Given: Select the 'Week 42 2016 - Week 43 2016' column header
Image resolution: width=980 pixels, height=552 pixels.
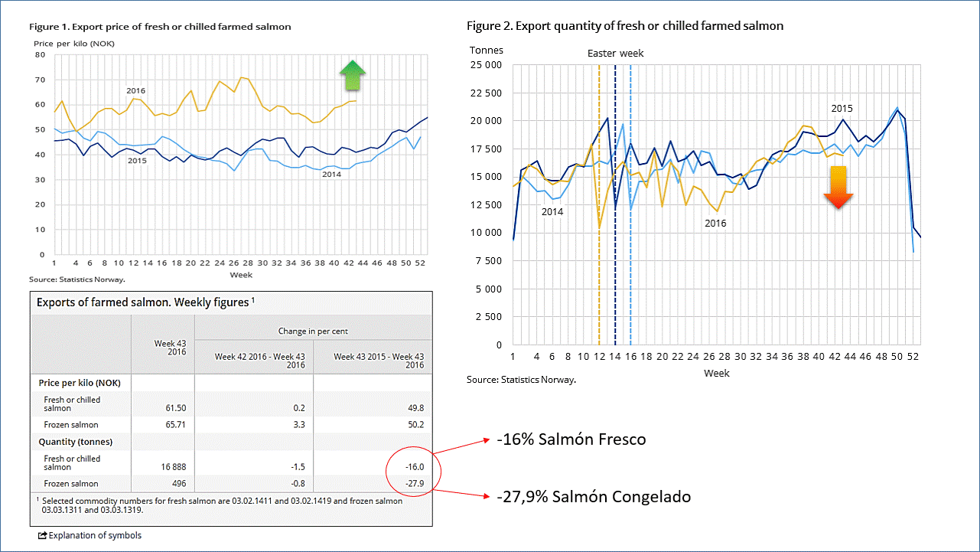Looking at the screenshot, I should 260,361.
